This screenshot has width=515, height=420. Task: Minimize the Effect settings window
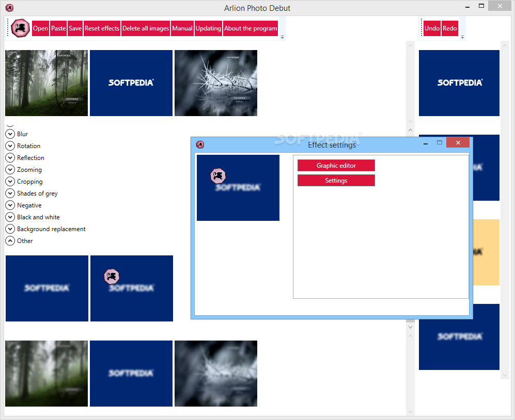click(426, 143)
